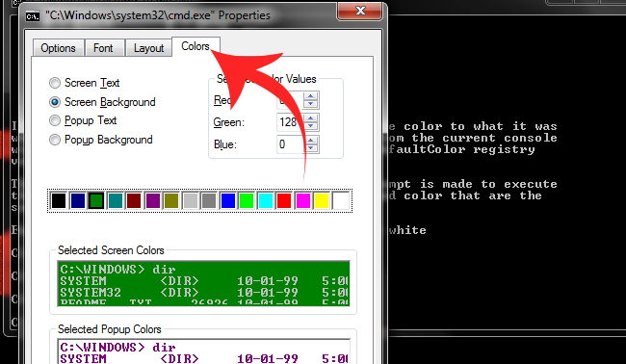Viewport: 626px width, 364px height.
Task: Switch to the Options tab
Action: click(59, 48)
